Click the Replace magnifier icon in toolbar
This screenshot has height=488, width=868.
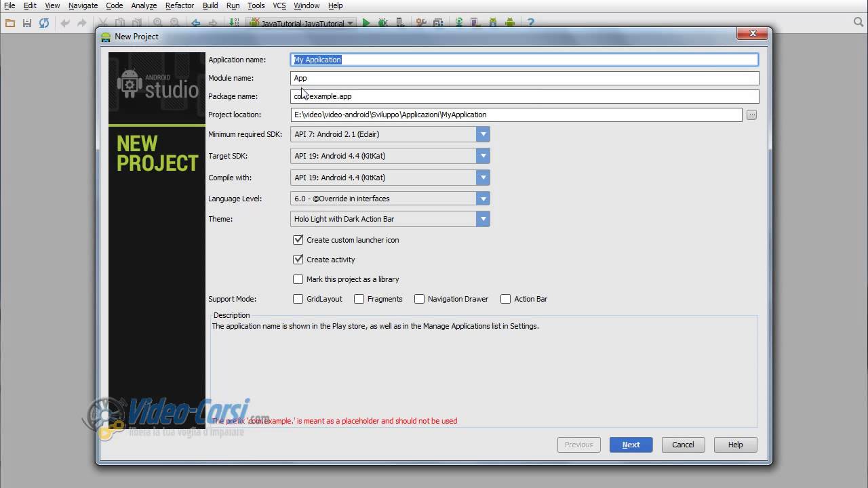pyautogui.click(x=174, y=22)
